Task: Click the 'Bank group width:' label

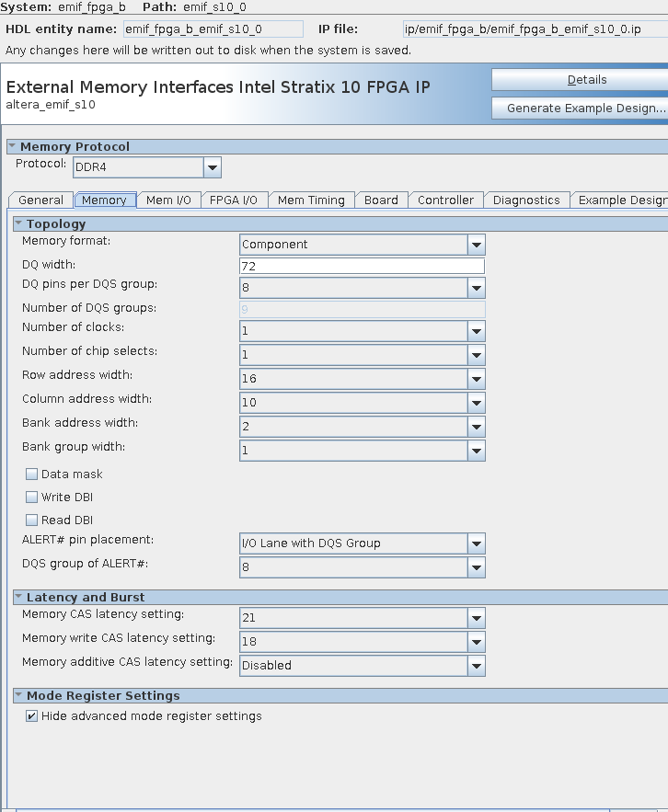Action: tap(74, 447)
